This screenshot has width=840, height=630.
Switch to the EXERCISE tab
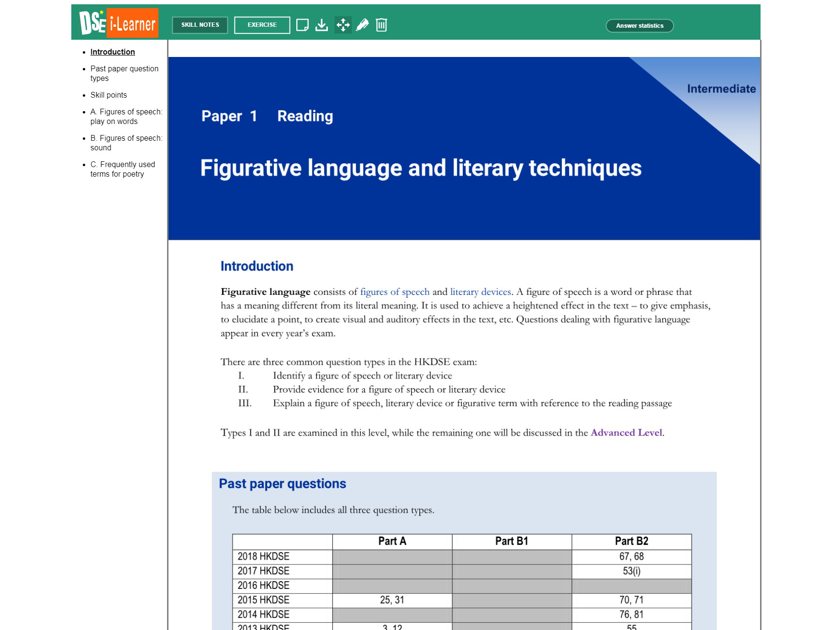(262, 25)
